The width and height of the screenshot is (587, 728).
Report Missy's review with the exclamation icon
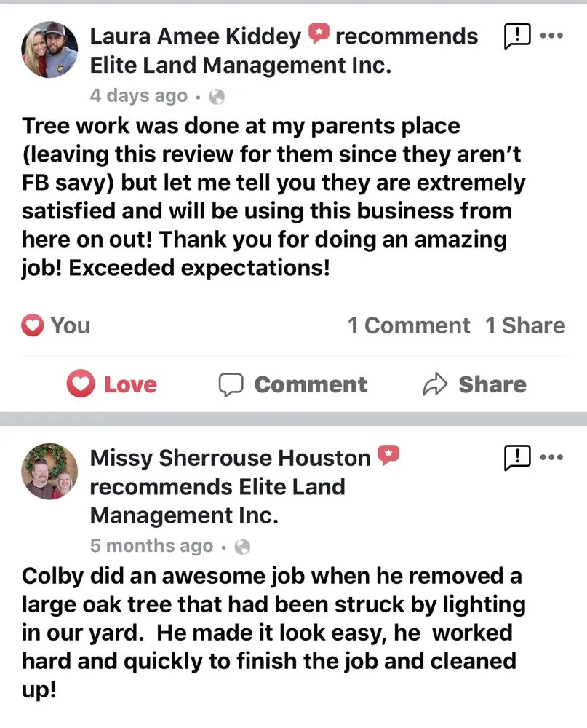tap(516, 457)
